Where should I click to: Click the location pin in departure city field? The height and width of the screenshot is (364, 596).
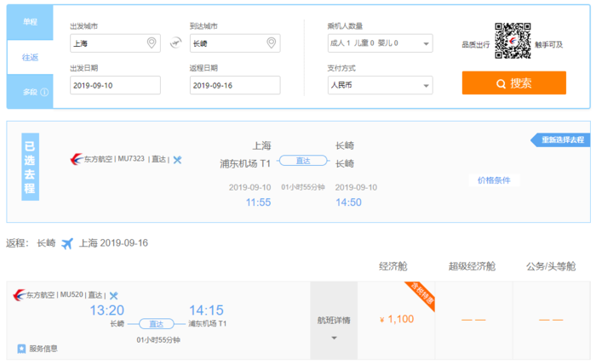[x=152, y=43]
